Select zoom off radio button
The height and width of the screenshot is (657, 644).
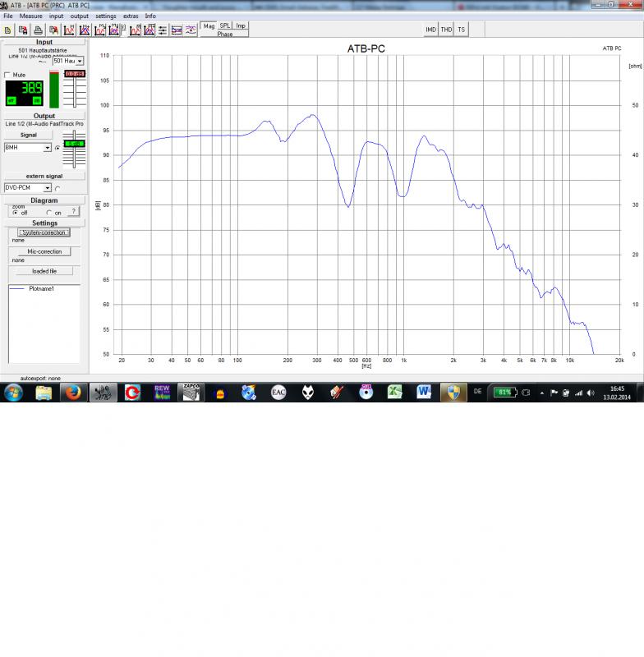pyautogui.click(x=16, y=213)
